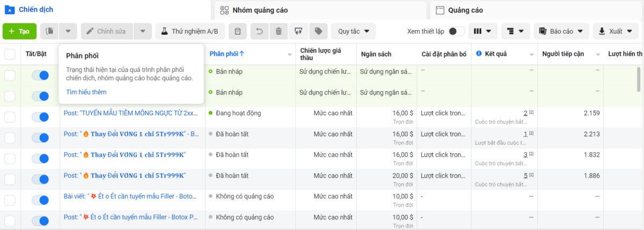The width and height of the screenshot is (644, 230).
Task: Click the duplicate campaign icon
Action: click(x=49, y=32)
